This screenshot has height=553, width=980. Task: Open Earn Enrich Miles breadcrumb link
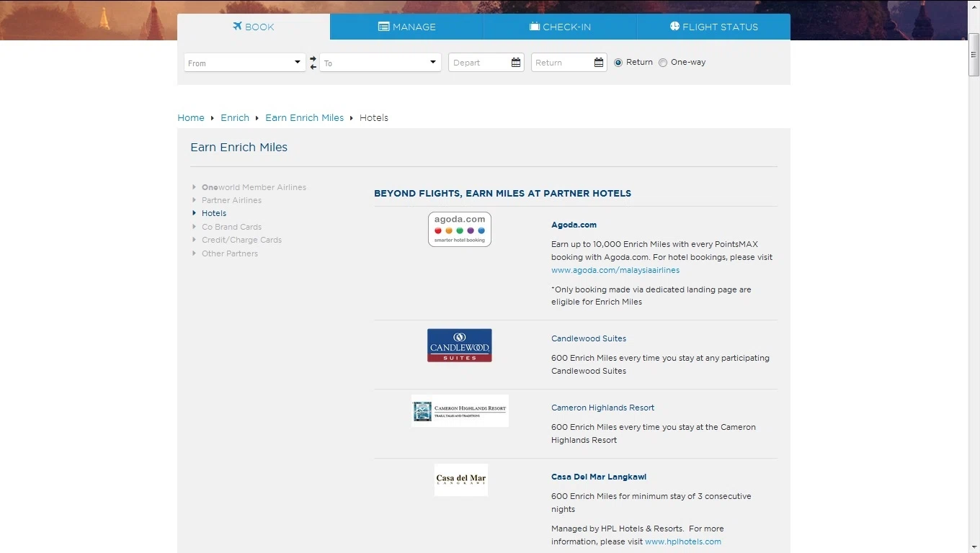305,117
